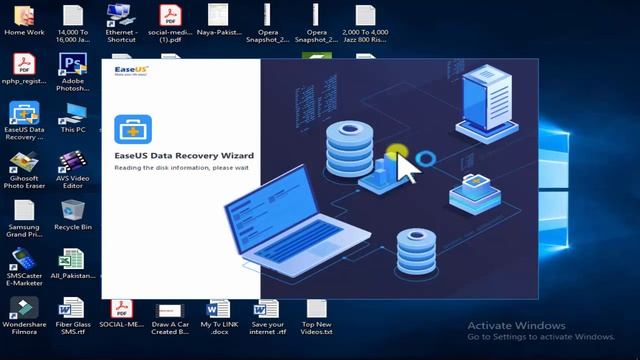Image resolution: width=640 pixels, height=360 pixels.
Task: Open This PC desktop icon
Action: 73,118
